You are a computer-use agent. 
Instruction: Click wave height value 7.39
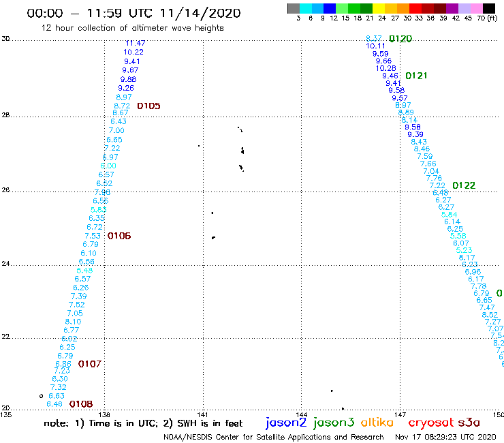[78, 296]
